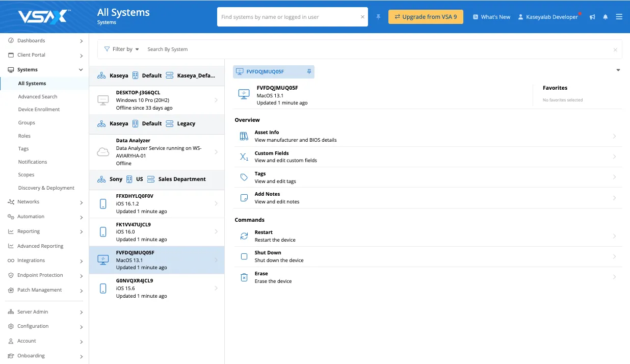This screenshot has width=630, height=364.
Task: Click the Erase device trash icon
Action: [x=244, y=277]
